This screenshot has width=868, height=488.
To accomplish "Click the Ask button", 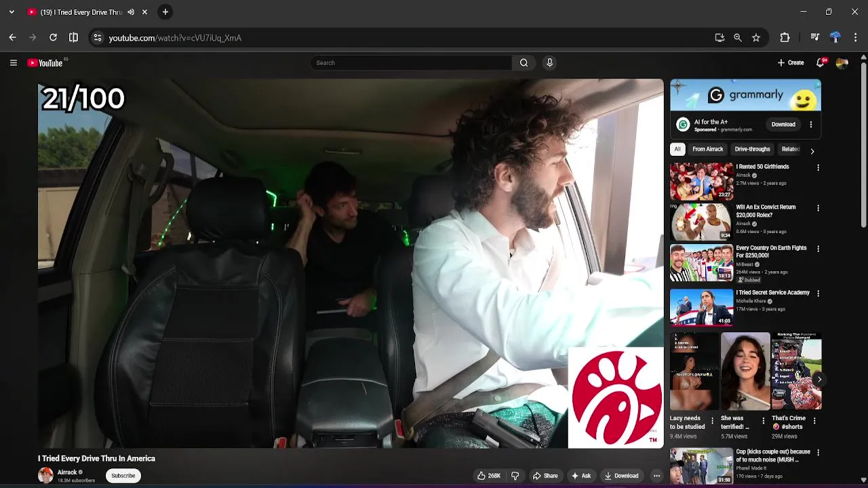I will pos(580,476).
